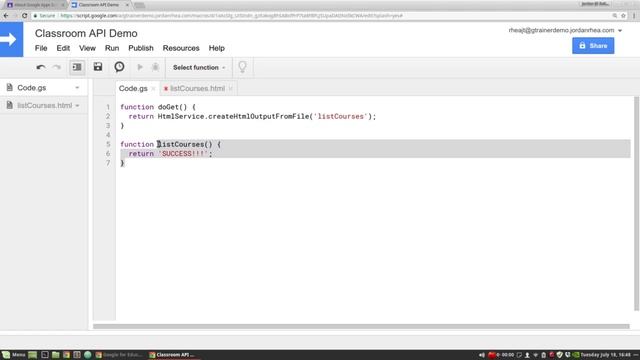
Task: Open Code.gs file options arrow in sidebar
Action: (77, 88)
